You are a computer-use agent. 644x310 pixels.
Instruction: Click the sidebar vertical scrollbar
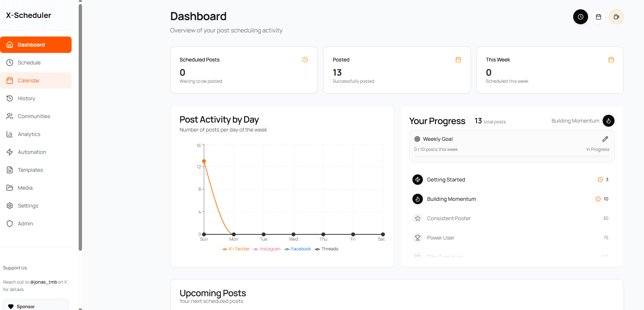(x=80, y=127)
